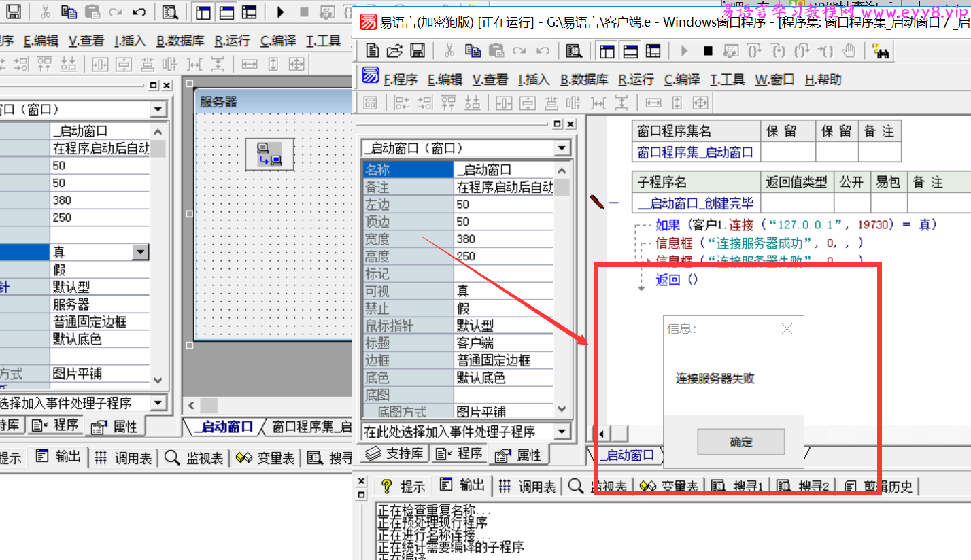
Task: Toggle combined pane layout button front toolbar
Action: pos(653,51)
